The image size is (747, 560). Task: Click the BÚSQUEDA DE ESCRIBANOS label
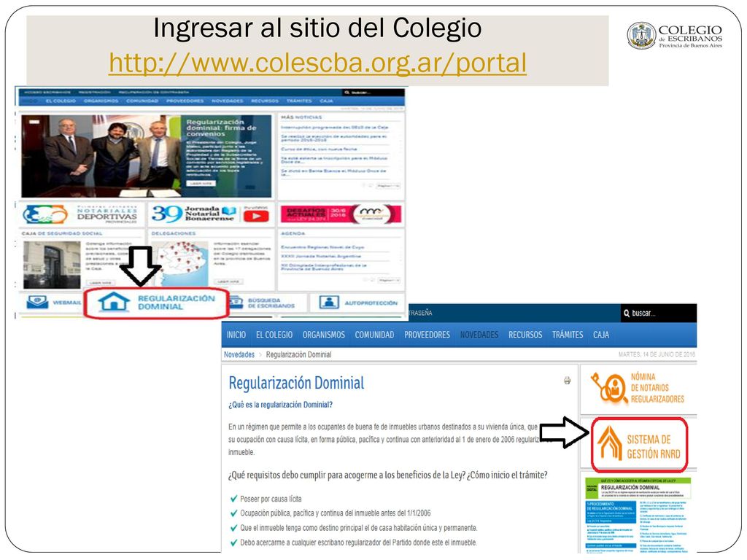(271, 303)
